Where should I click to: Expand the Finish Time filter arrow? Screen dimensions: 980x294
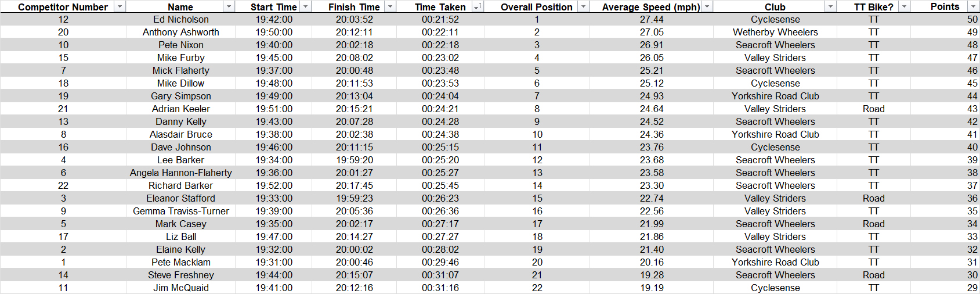(390, 7)
